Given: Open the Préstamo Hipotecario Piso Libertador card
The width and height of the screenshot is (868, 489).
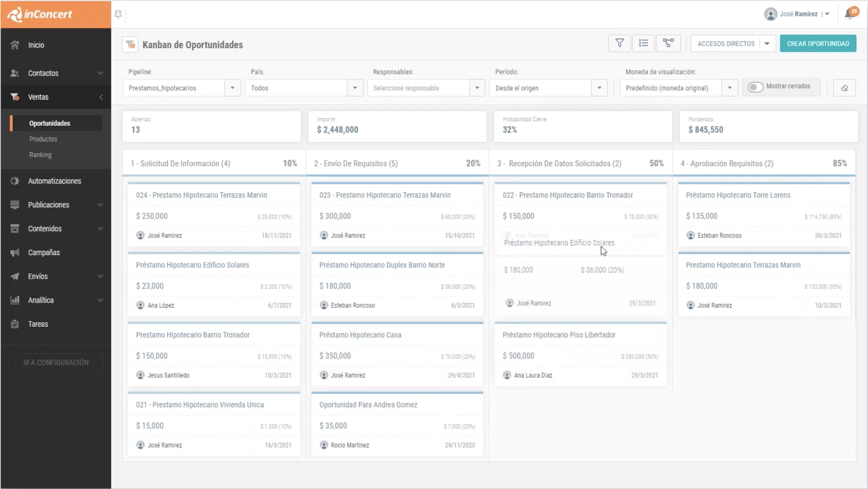Looking at the screenshot, I should [559, 335].
